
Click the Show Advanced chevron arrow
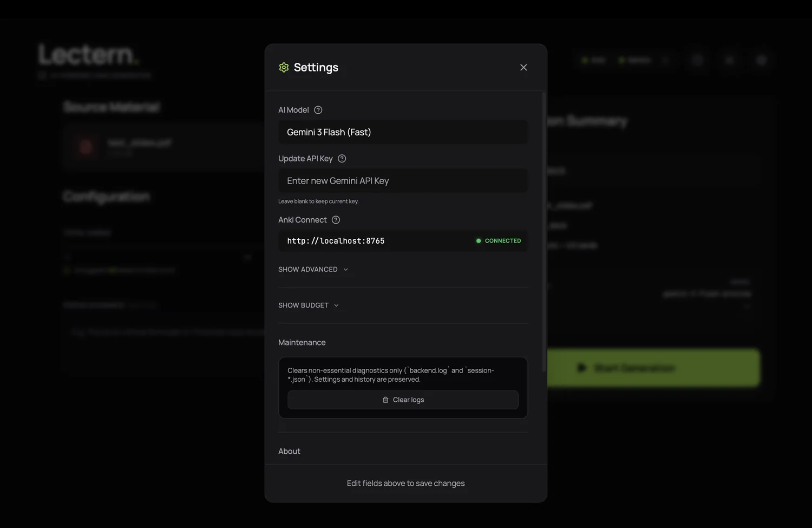pyautogui.click(x=346, y=270)
